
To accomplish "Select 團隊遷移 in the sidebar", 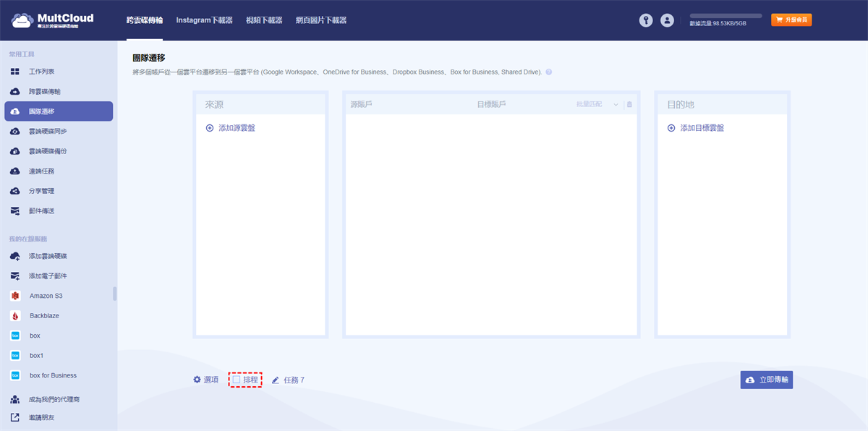I will pyautogui.click(x=59, y=111).
